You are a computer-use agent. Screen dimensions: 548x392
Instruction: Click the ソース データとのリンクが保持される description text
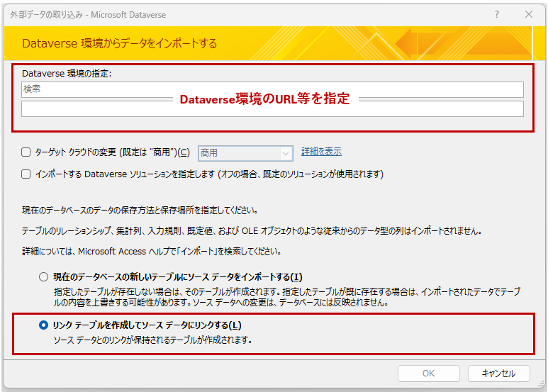tap(152, 340)
